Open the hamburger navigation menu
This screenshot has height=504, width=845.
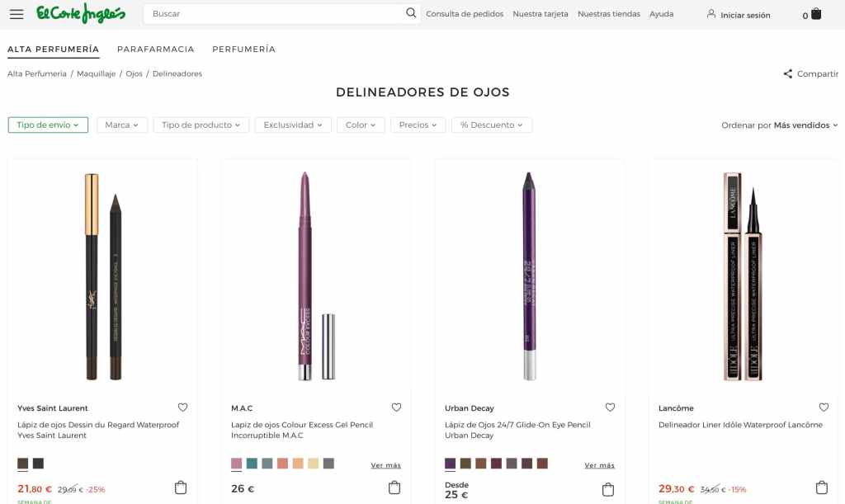(x=17, y=14)
